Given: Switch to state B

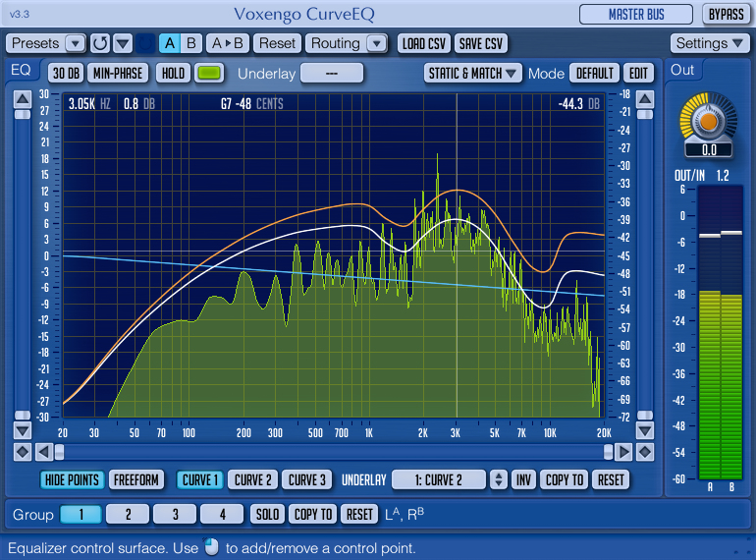Looking at the screenshot, I should click(x=191, y=43).
